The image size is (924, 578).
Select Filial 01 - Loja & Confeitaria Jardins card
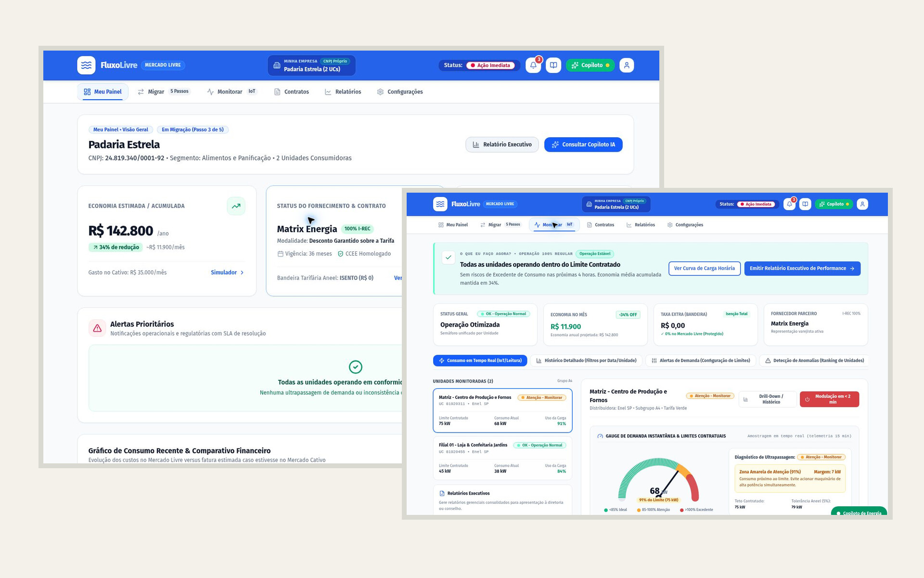[502, 458]
